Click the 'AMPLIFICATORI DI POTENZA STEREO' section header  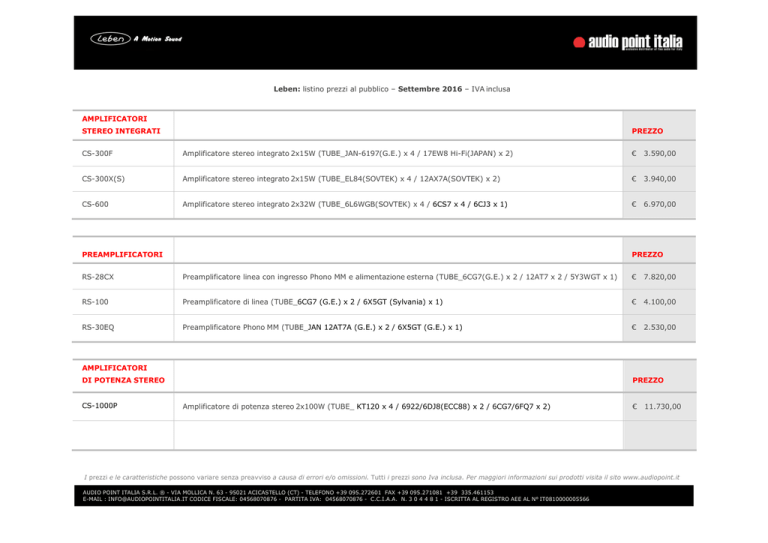point(123,374)
